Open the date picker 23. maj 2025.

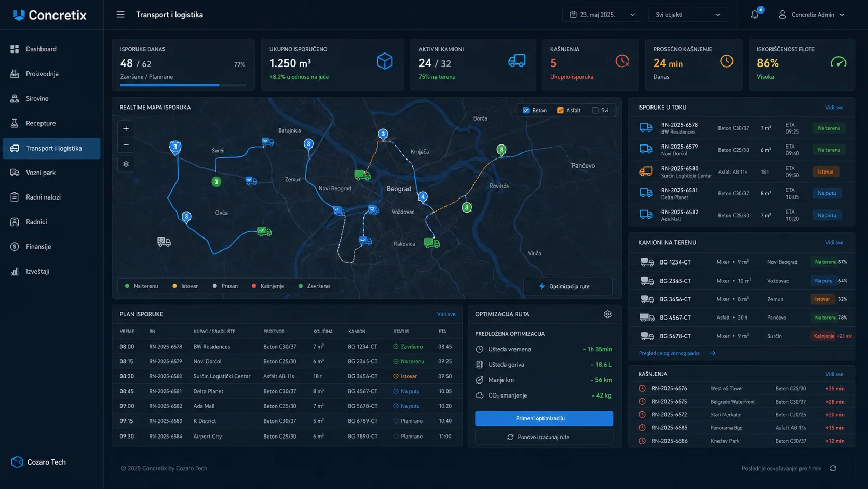pos(602,15)
